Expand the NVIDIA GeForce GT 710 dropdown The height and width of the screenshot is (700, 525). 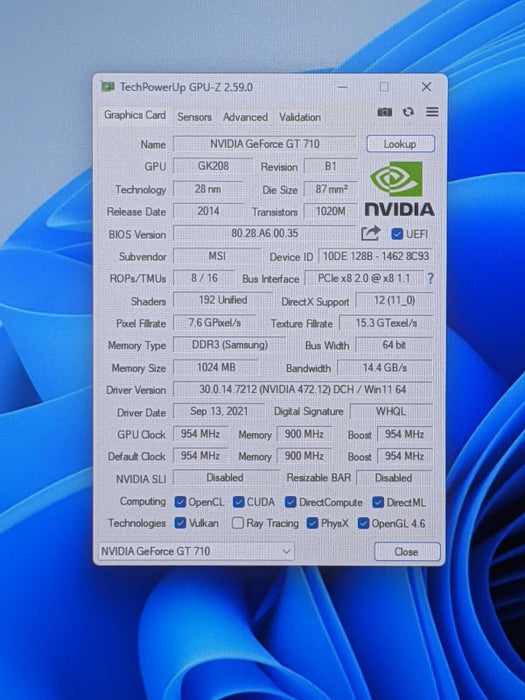pyautogui.click(x=196, y=551)
